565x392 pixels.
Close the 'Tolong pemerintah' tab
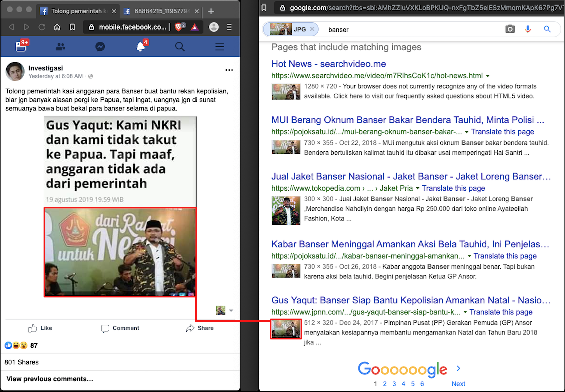114,11
